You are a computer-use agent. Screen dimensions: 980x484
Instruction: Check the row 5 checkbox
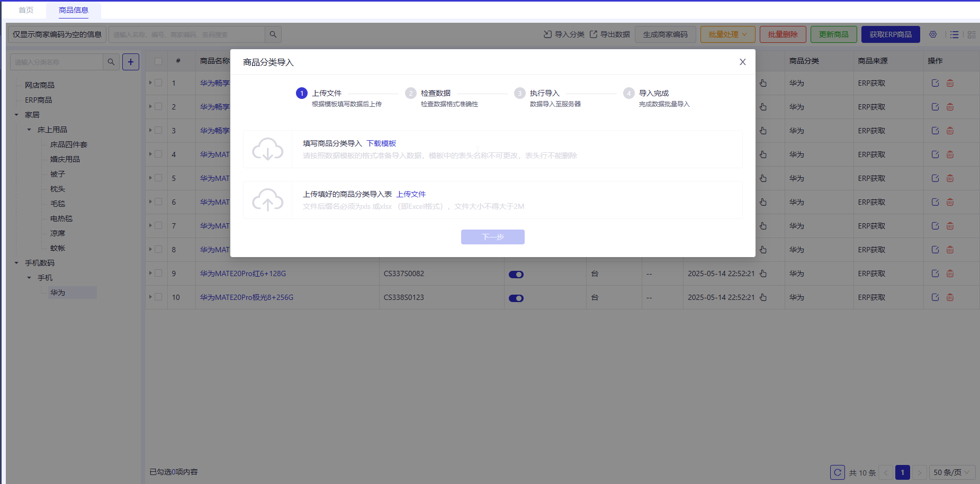click(x=158, y=178)
